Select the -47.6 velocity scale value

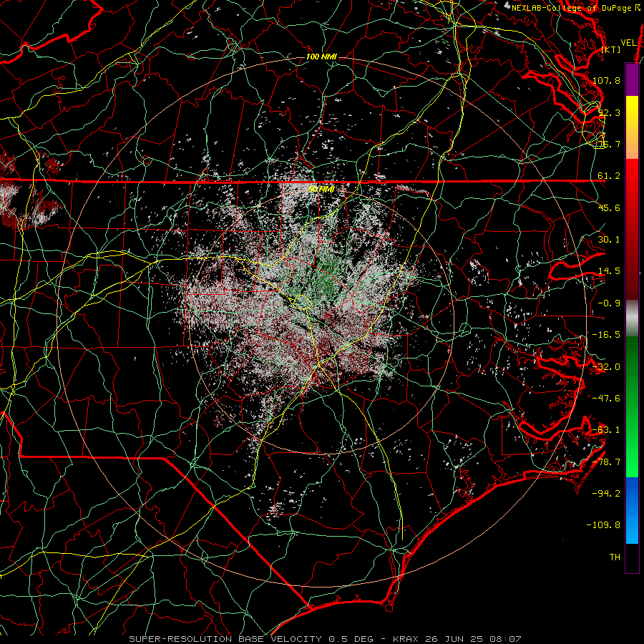606,399
